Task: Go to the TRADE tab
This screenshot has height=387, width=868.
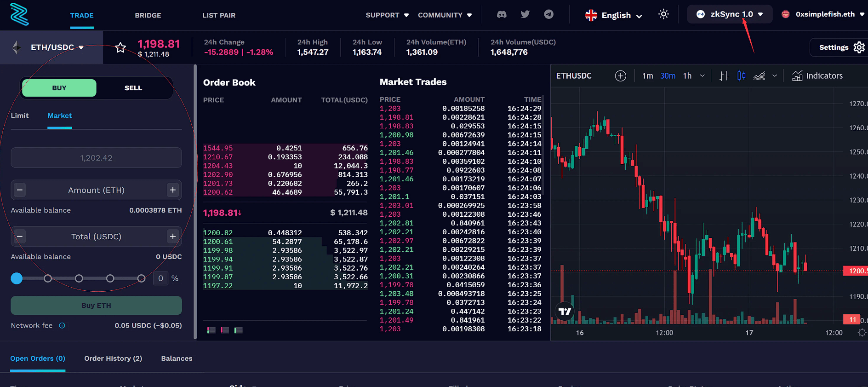Action: [x=82, y=15]
